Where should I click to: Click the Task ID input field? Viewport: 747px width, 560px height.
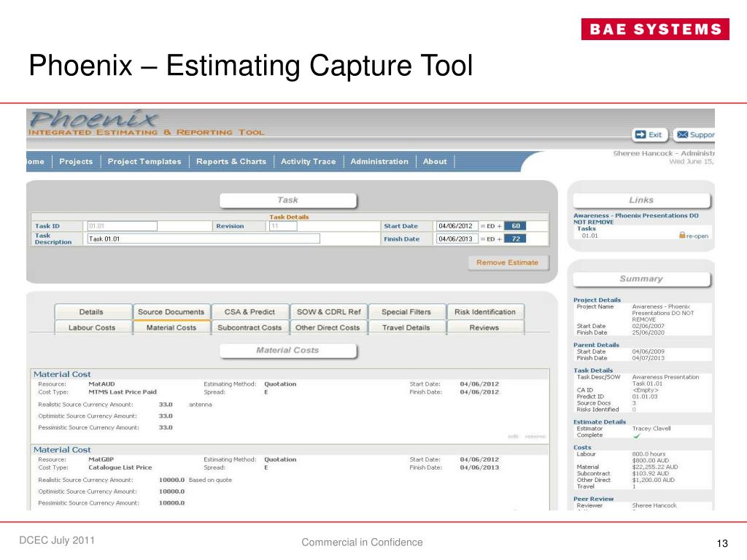[122, 226]
